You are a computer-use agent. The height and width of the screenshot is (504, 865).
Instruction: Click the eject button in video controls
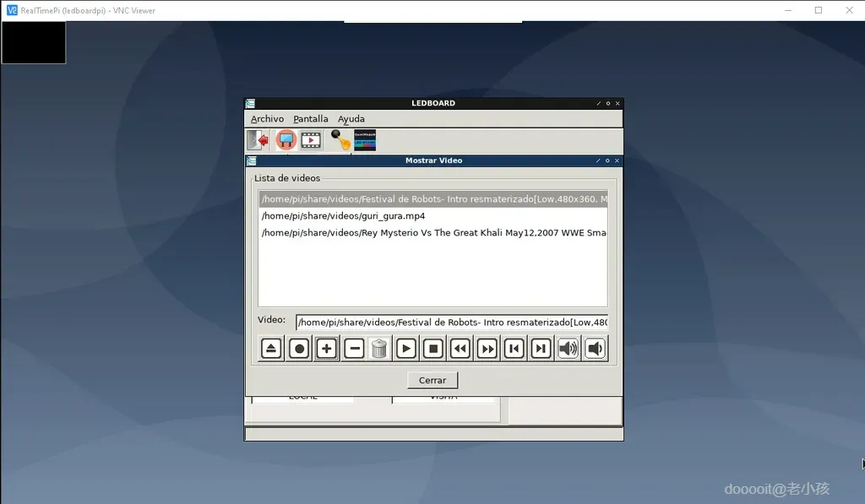point(271,349)
